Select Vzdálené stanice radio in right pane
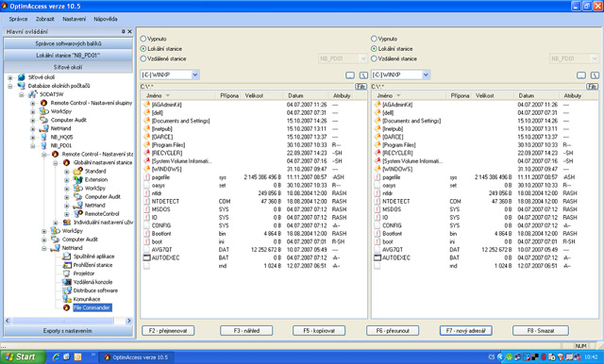This screenshot has height=364, width=604. tap(374, 58)
